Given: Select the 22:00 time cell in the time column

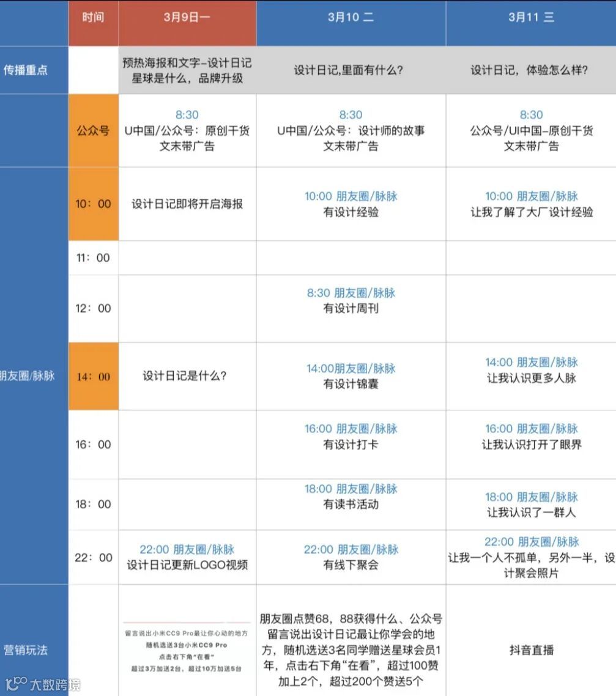Looking at the screenshot, I should pyautogui.click(x=93, y=558).
